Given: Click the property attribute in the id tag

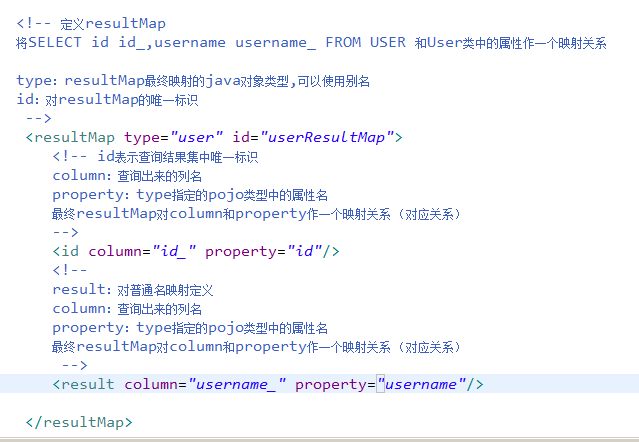Looking at the screenshot, I should point(241,251).
